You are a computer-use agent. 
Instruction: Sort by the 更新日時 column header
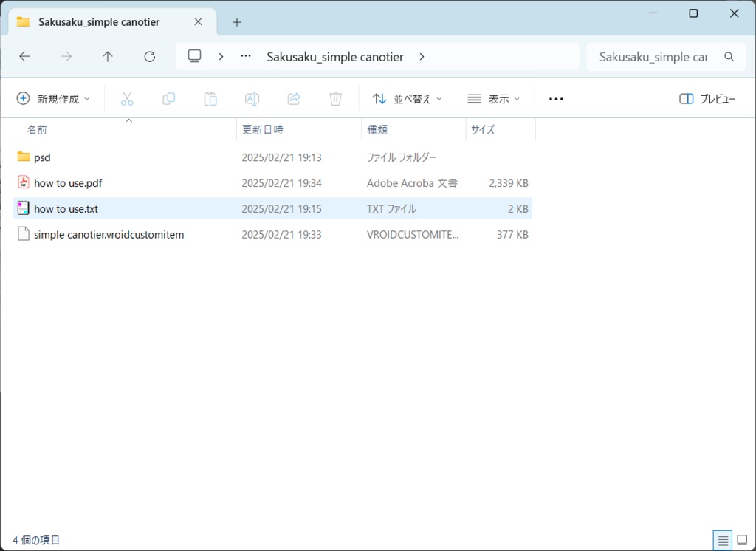point(262,129)
